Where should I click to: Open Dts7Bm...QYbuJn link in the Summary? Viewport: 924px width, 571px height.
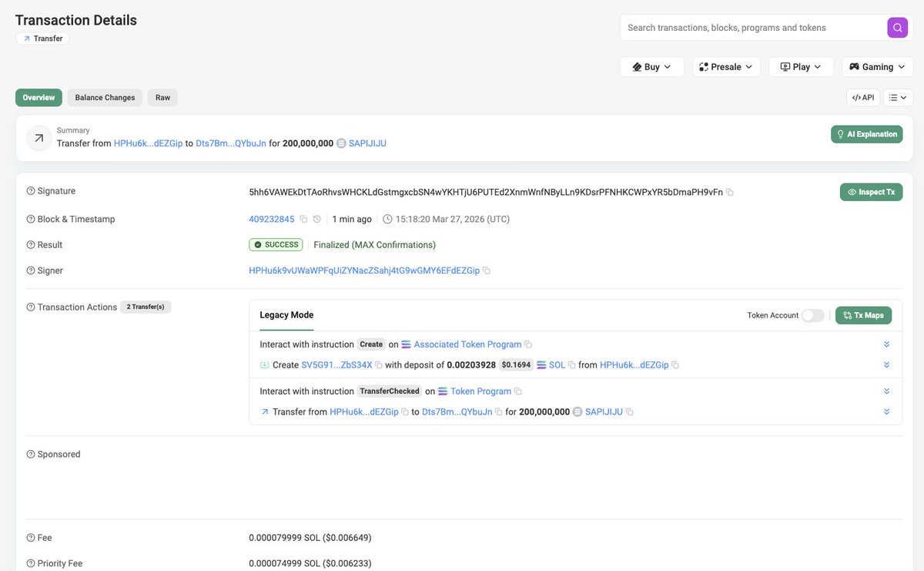click(231, 143)
